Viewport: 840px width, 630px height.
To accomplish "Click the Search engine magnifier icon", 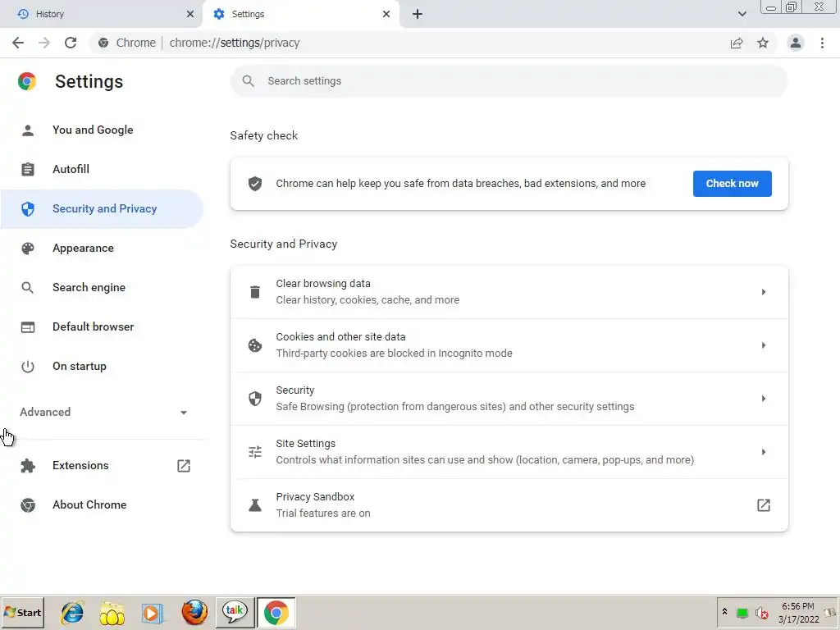I will tap(27, 288).
